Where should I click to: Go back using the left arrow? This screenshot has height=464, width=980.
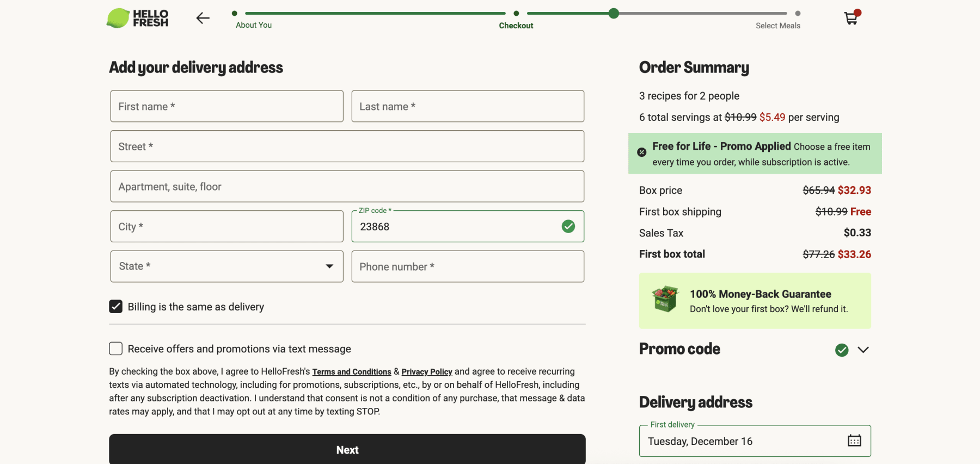coord(203,18)
